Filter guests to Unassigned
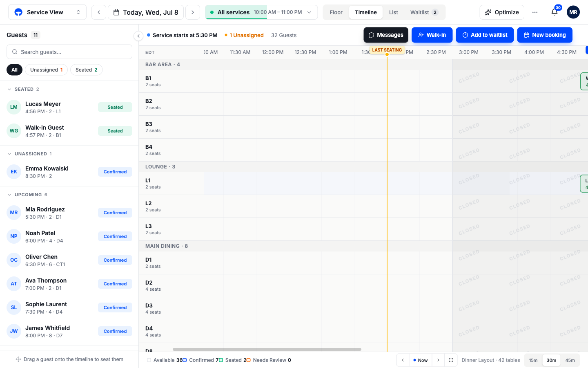Screen dimensions: 588x368 click(46, 70)
